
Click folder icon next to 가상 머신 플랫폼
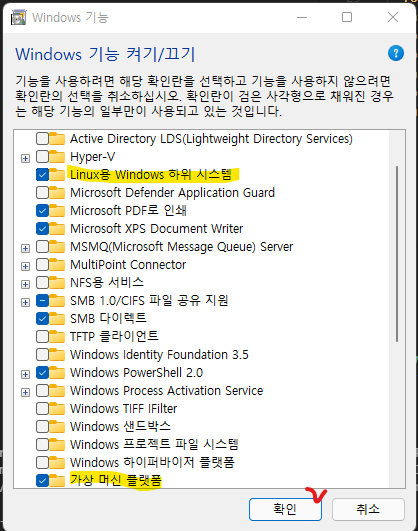57,480
